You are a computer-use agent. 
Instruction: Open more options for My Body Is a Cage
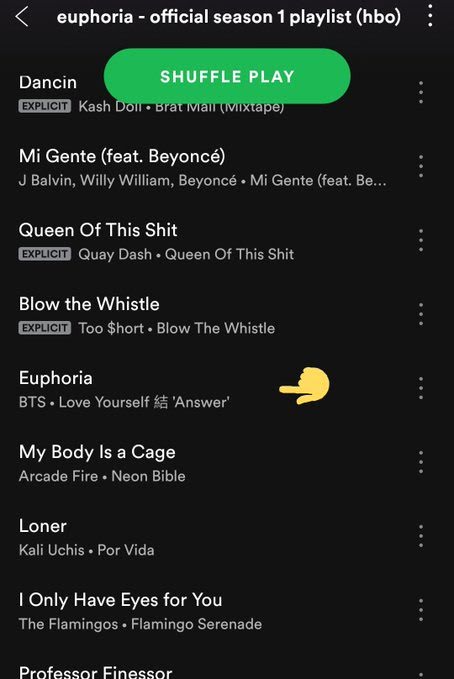coord(421,462)
